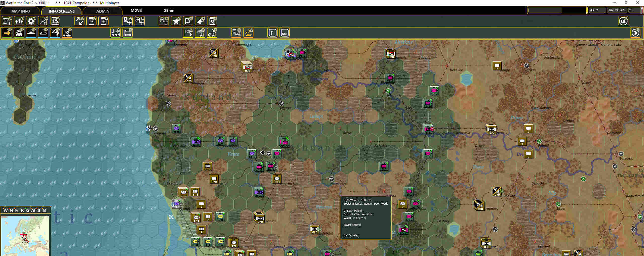This screenshot has height=256, width=644.
Task: Select the magenta unit counter at Daugavpils
Action: pos(428,129)
